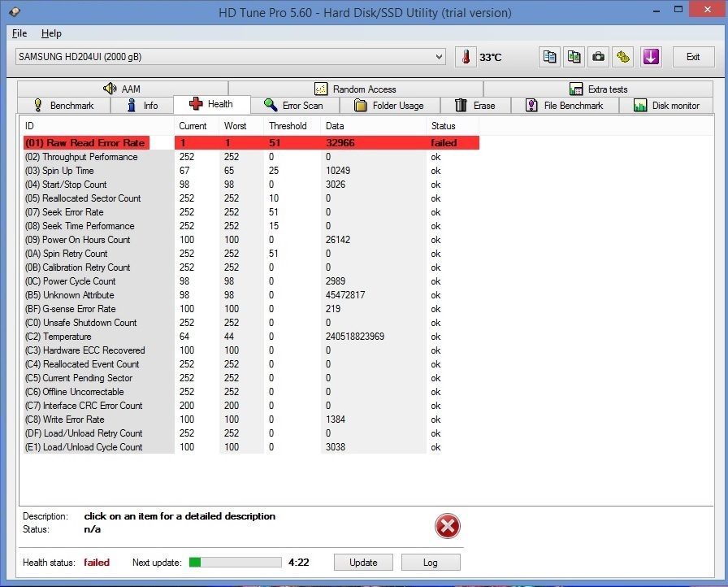Screen dimensions: 728x587
Task: Click the 32966 data value
Action: tap(340, 142)
